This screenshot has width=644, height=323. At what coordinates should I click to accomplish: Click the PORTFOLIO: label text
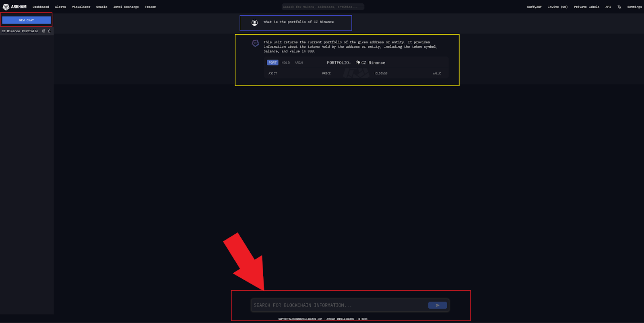point(339,62)
